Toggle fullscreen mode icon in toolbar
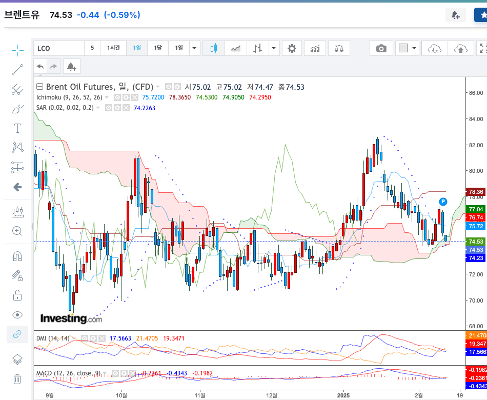487x400 pixels. [482, 48]
